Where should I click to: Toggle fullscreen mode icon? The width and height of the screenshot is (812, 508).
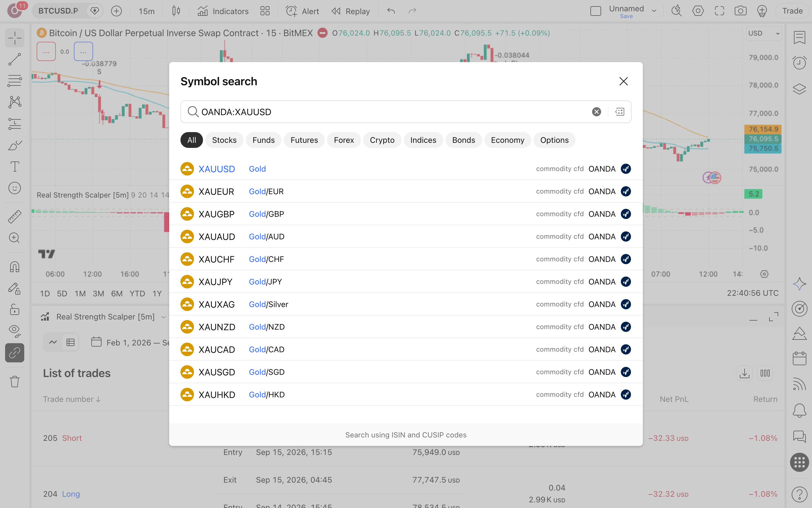(719, 11)
